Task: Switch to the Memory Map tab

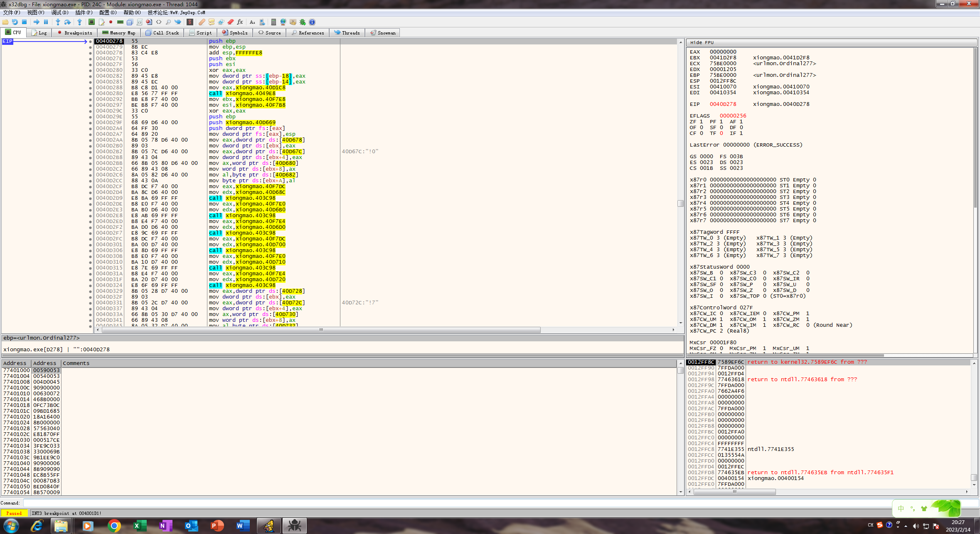Action: click(119, 33)
